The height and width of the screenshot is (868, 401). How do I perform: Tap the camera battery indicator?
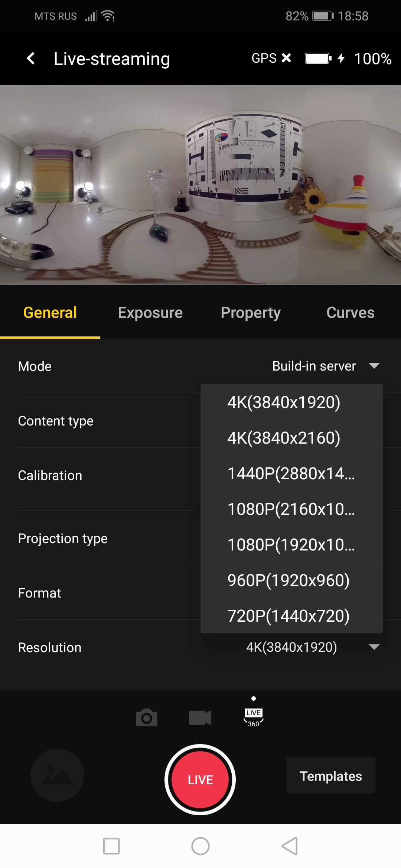318,59
